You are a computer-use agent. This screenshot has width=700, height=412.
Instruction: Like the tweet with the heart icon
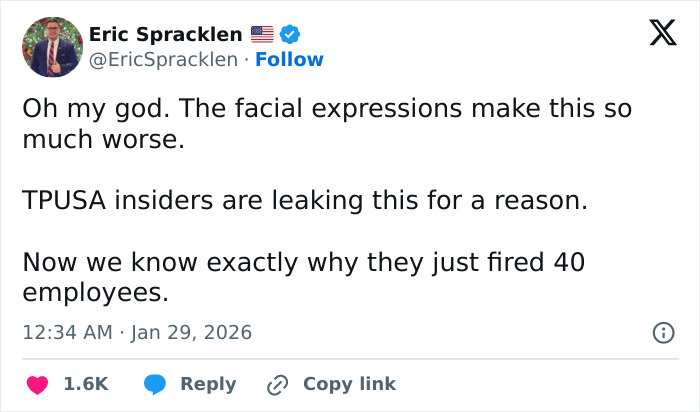point(37,384)
